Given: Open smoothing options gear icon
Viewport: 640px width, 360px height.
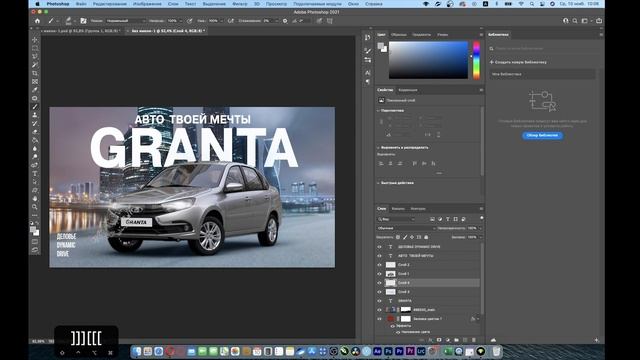Looking at the screenshot, I should (x=285, y=21).
